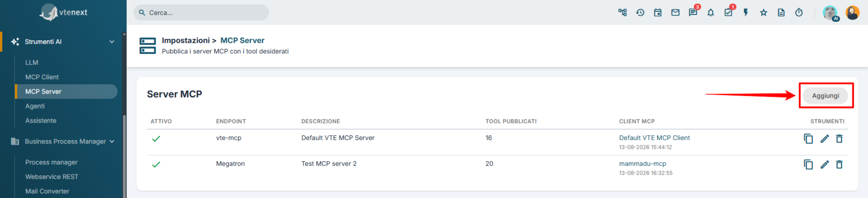Screen dimensions: 868x198
Task: Click the 13-08-2026 16:32:55 timestamp
Action: tap(646, 173)
